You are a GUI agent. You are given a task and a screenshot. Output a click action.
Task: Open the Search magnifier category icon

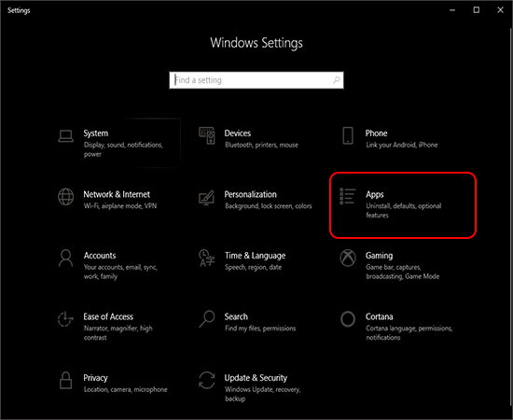pyautogui.click(x=207, y=319)
